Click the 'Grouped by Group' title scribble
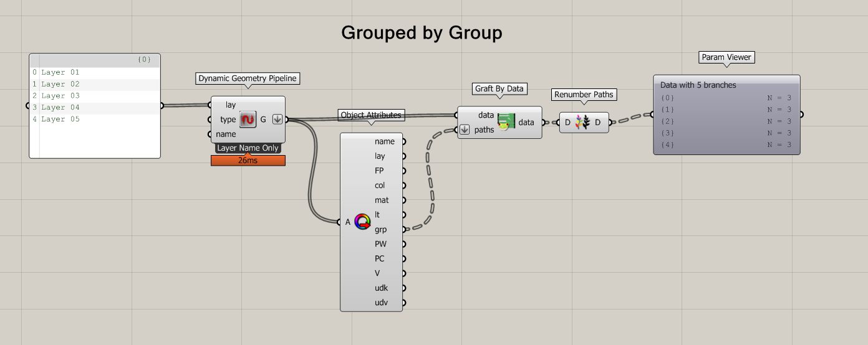 coord(422,32)
